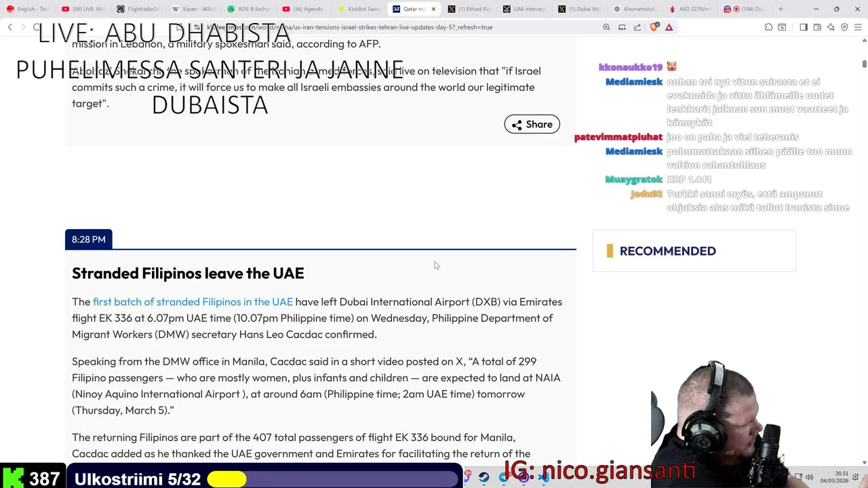The width and height of the screenshot is (868, 488).
Task: Open the AED 2278 tab
Action: click(x=690, y=9)
